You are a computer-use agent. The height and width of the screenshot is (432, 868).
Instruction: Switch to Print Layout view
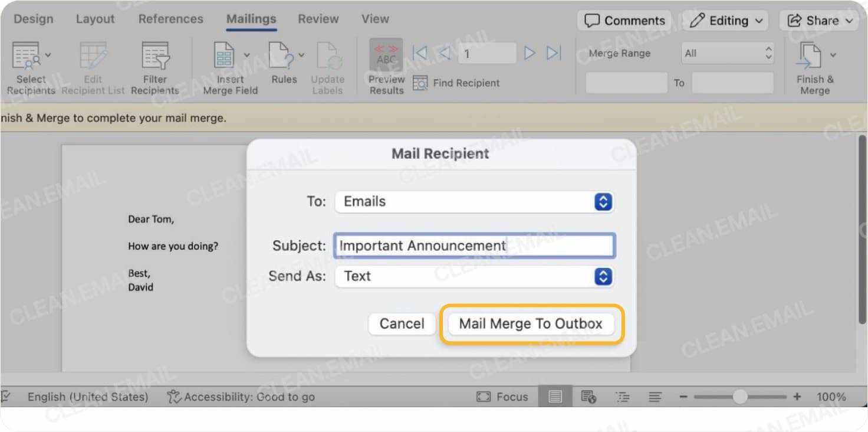555,397
